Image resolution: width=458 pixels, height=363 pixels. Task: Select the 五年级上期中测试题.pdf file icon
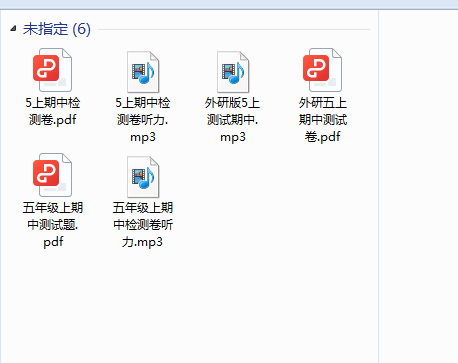pyautogui.click(x=53, y=175)
